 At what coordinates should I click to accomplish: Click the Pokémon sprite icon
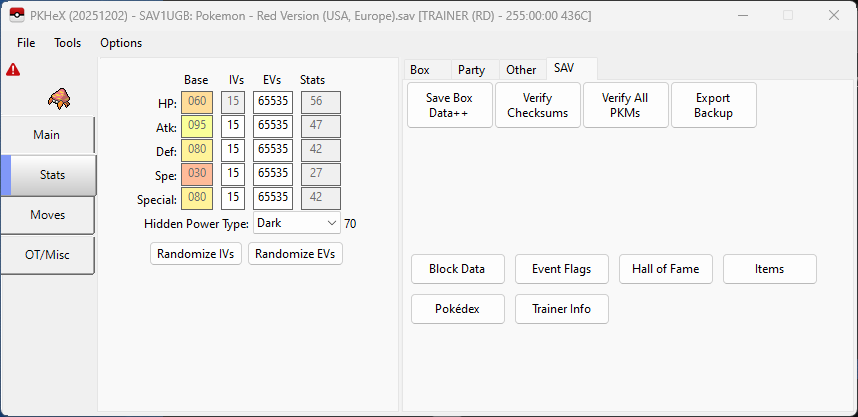click(59, 98)
